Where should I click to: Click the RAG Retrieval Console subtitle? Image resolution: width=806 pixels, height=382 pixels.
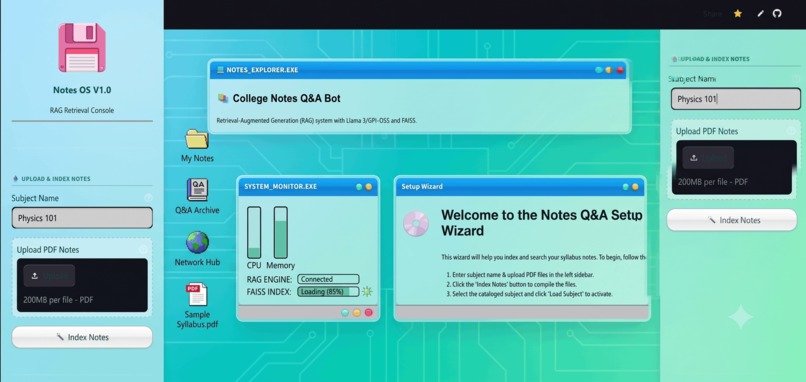(x=82, y=110)
